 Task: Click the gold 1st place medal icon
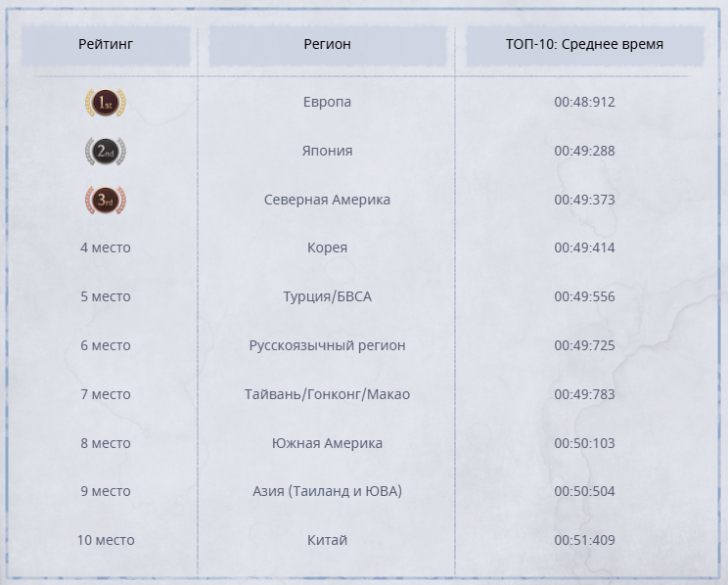tap(106, 103)
